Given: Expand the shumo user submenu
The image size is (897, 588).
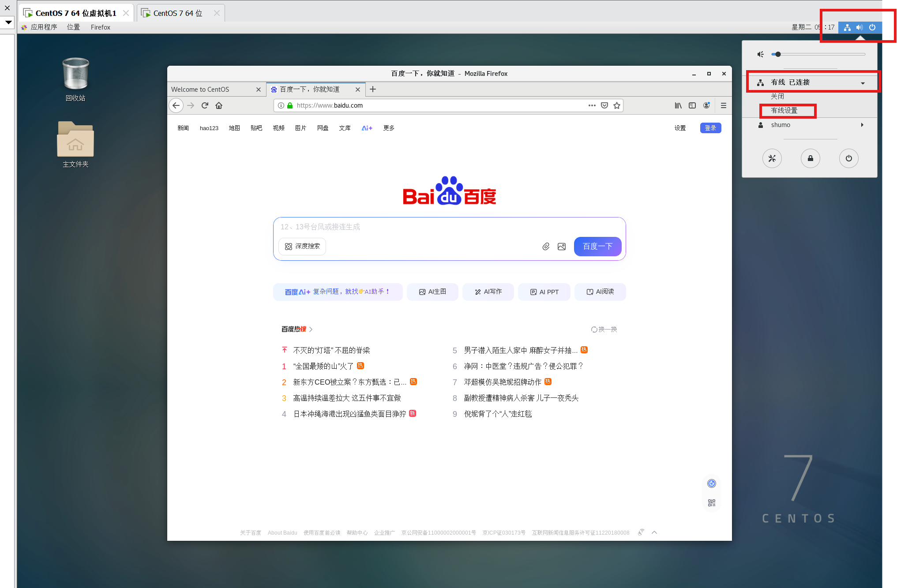Looking at the screenshot, I should 862,125.
